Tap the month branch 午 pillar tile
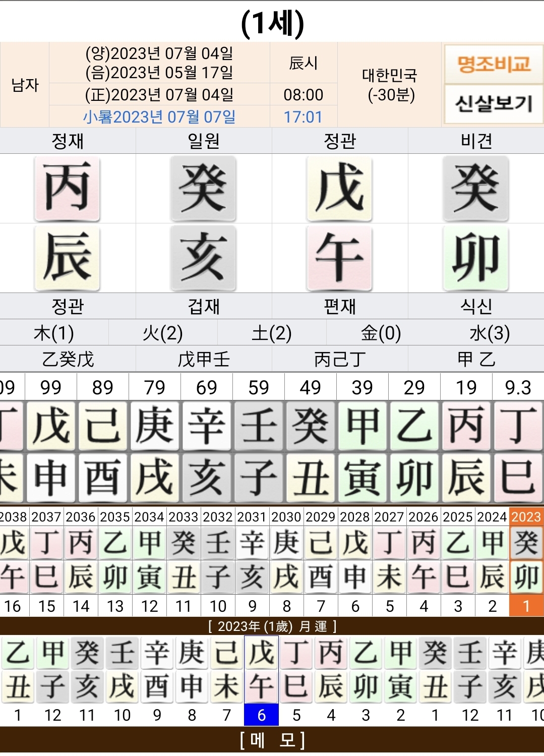This screenshot has height=756, width=544. tap(339, 258)
